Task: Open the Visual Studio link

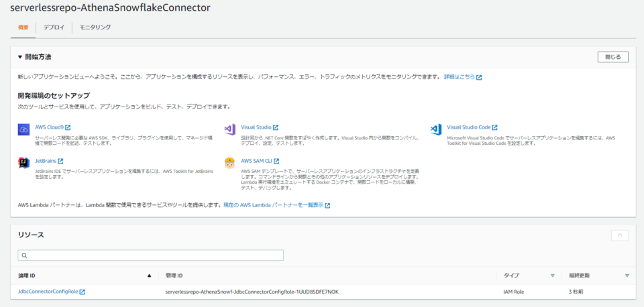Action: point(256,127)
